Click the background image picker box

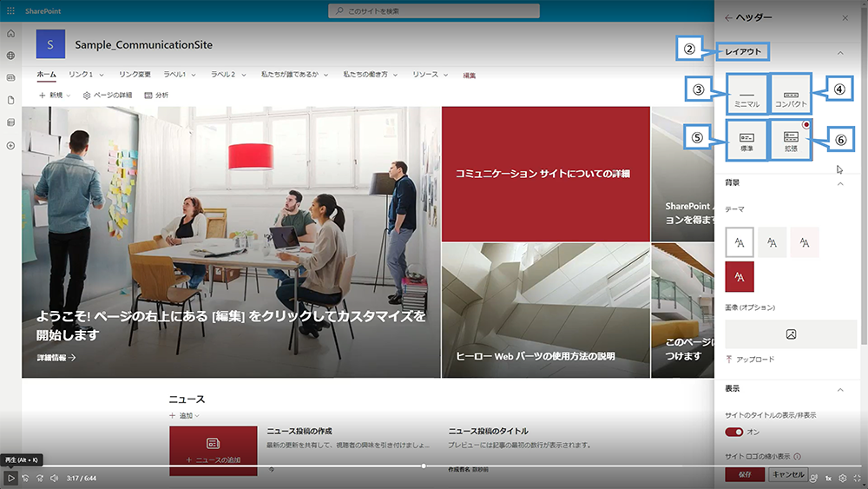point(791,334)
